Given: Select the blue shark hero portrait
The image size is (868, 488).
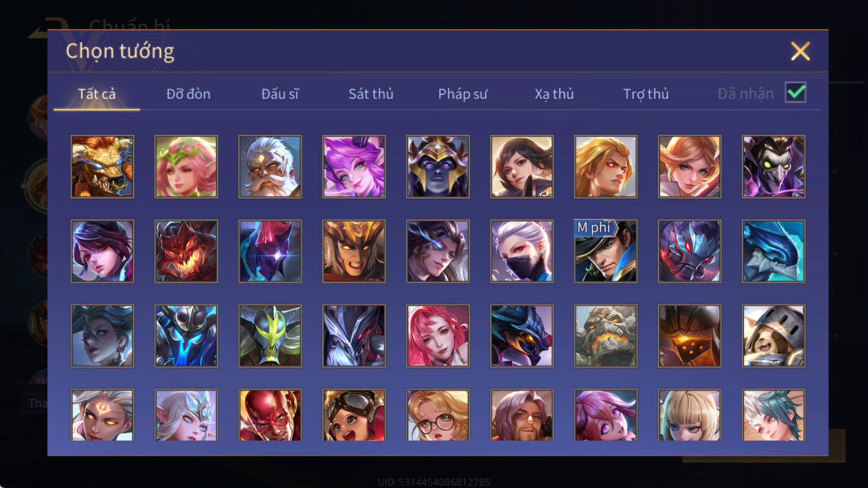Looking at the screenshot, I should tap(774, 251).
